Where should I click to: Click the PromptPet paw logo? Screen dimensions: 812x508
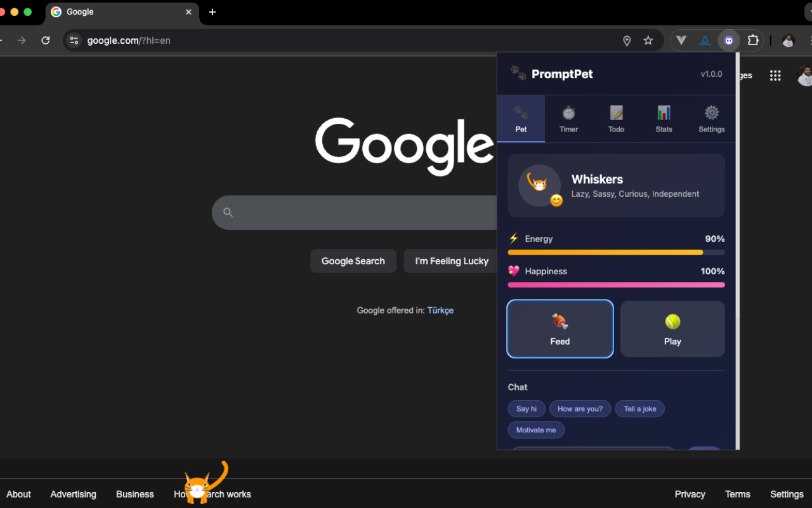[x=518, y=74]
